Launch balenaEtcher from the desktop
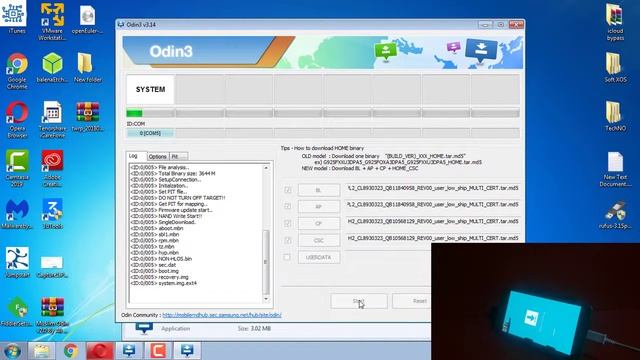The image size is (640, 360). pyautogui.click(x=52, y=67)
